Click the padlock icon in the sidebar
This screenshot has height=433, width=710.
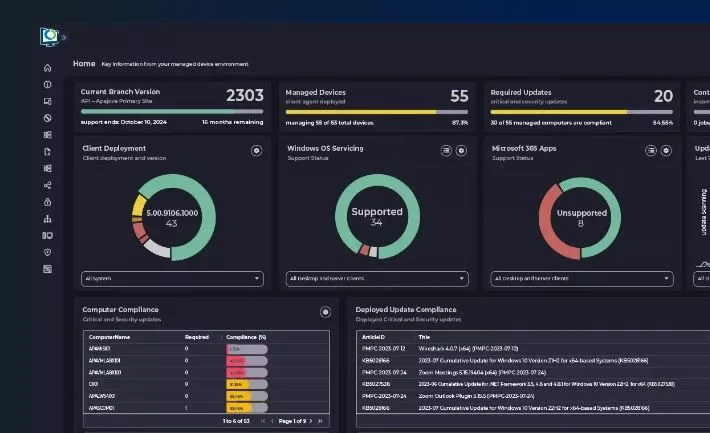pos(48,202)
